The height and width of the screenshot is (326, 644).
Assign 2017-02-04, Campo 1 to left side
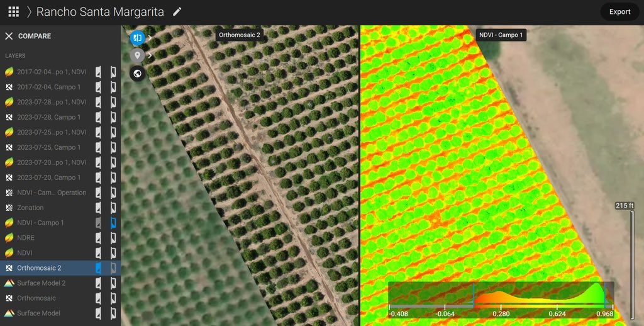coord(98,87)
